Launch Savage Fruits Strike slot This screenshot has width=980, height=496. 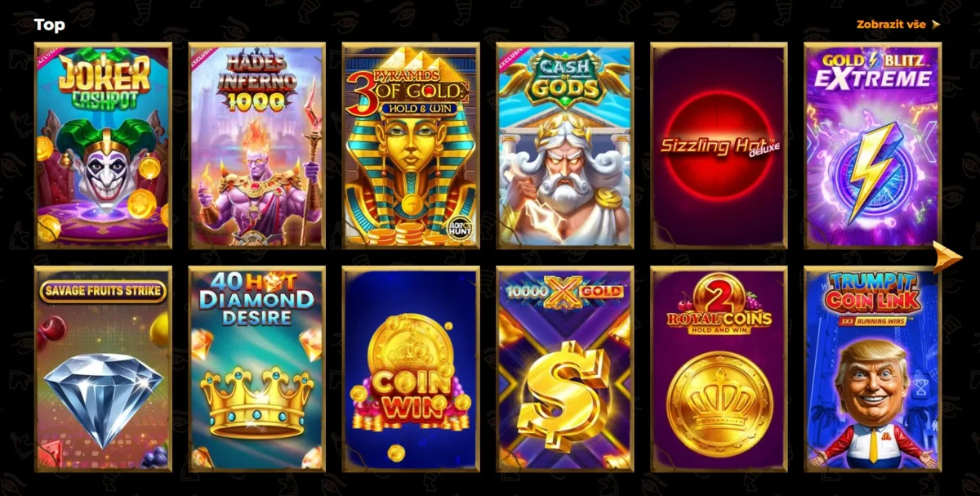click(x=103, y=369)
